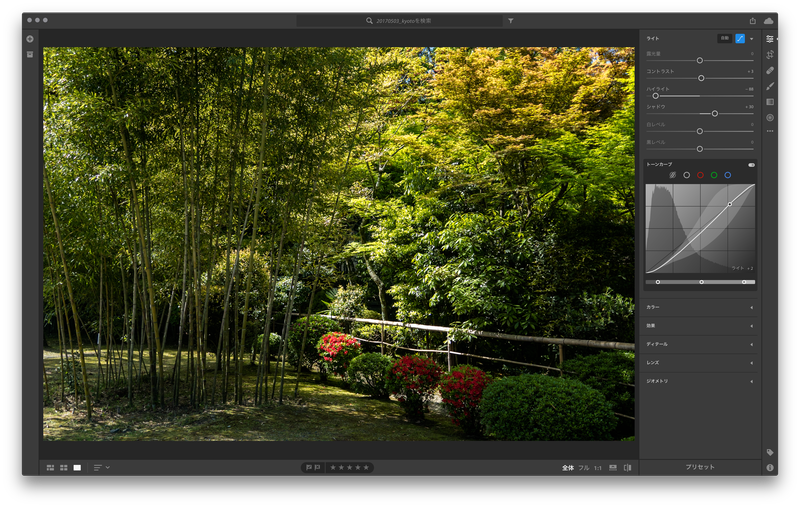
Task: Select the Healing Brush tool
Action: click(770, 70)
